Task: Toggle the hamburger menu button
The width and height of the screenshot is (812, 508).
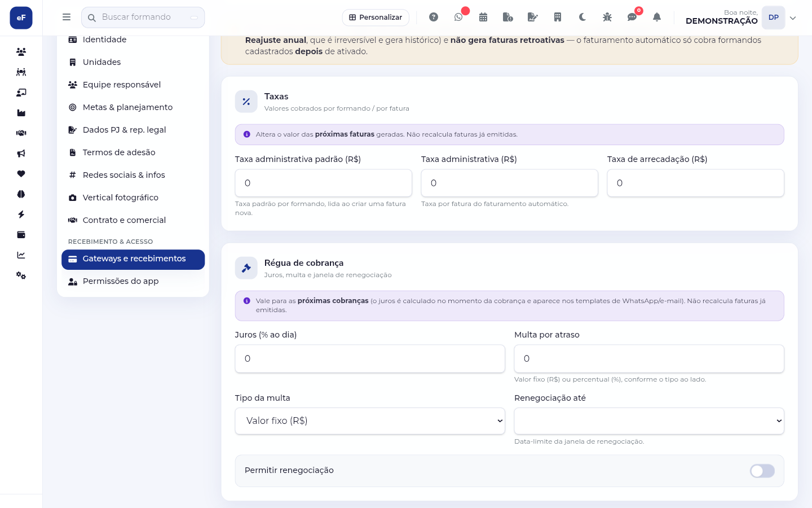Action: click(x=67, y=17)
